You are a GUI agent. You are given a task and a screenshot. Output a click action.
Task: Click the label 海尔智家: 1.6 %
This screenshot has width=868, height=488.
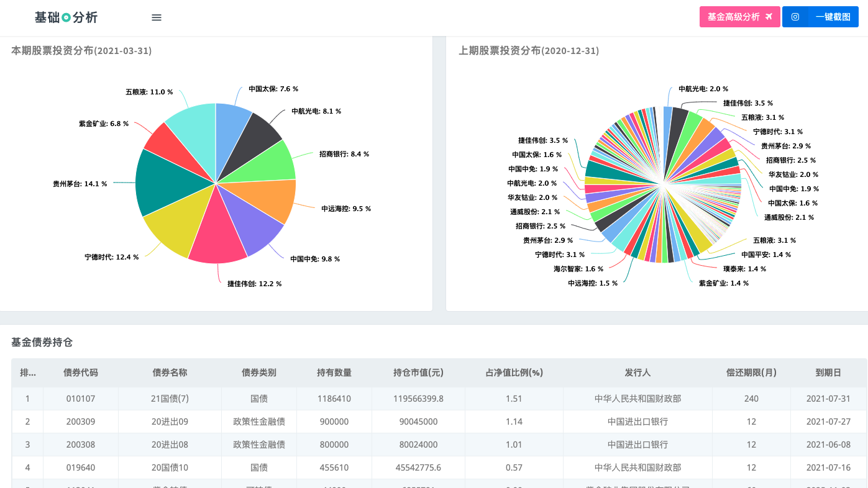[578, 269]
